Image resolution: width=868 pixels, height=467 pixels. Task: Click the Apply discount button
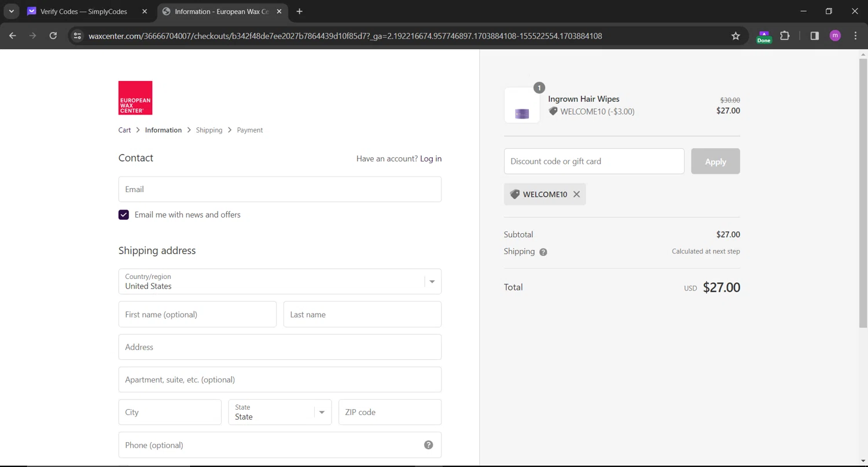pos(715,161)
